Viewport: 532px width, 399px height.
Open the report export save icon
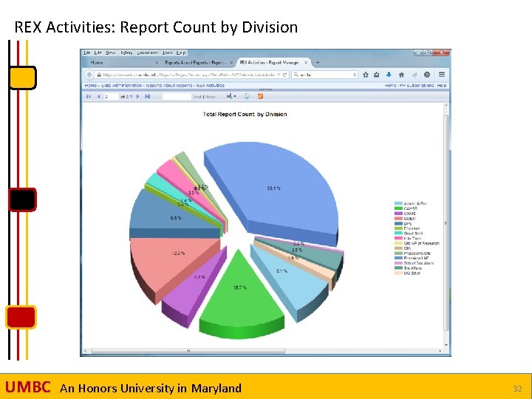(231, 96)
